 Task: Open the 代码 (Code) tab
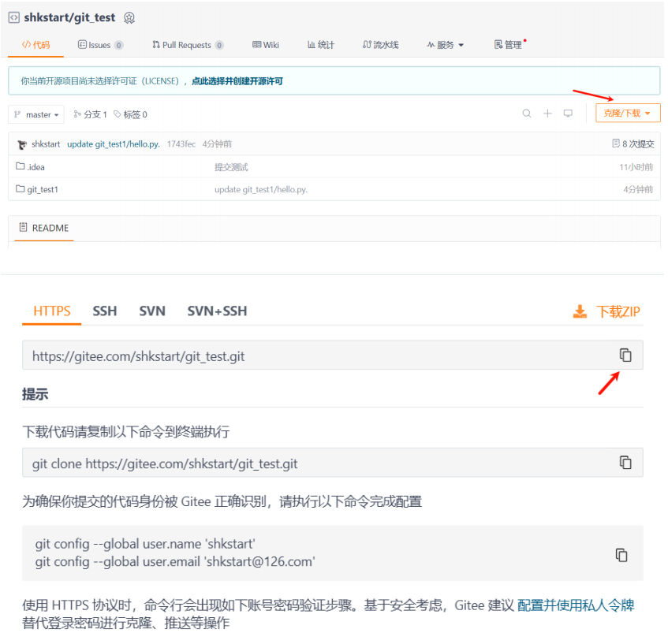[36, 45]
